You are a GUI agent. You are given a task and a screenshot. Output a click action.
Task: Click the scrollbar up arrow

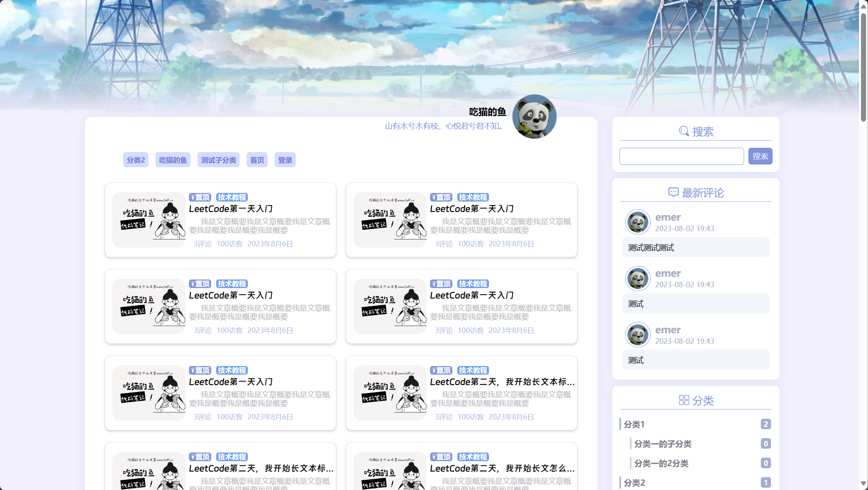pyautogui.click(x=863, y=6)
